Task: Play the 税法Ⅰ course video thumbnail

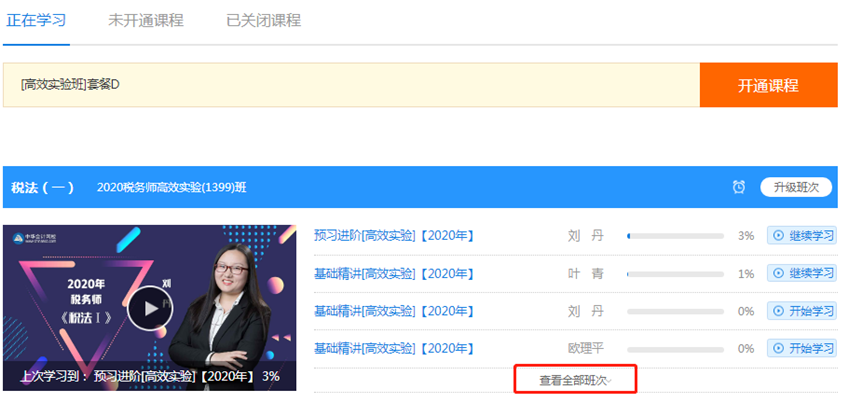Action: tap(150, 308)
